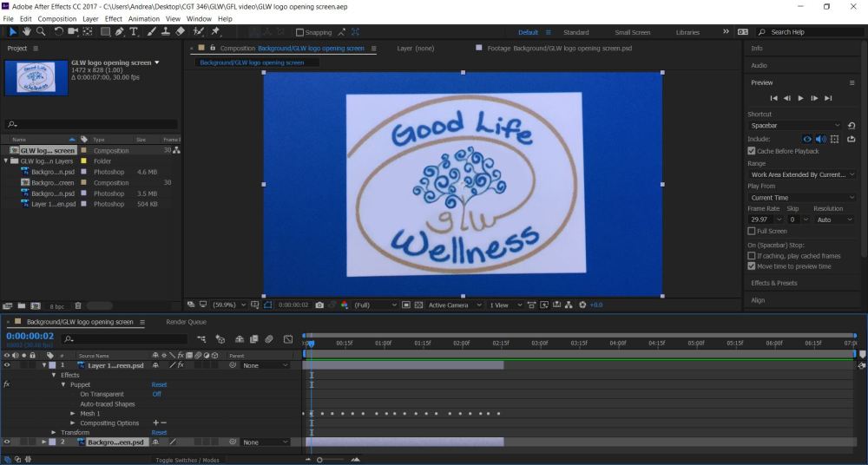Expand the Mesh 1 property group
Image resolution: width=868 pixels, height=465 pixels.
(73, 414)
